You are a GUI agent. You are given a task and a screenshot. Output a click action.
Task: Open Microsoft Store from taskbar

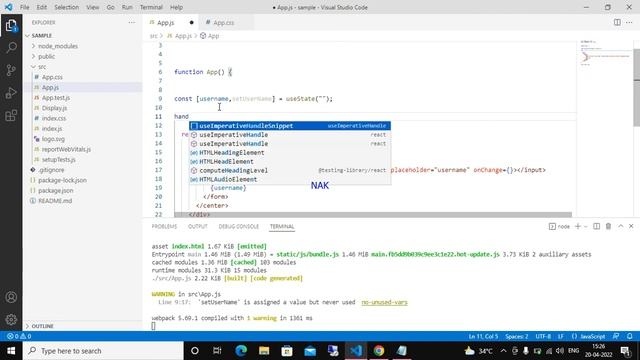click(x=287, y=351)
